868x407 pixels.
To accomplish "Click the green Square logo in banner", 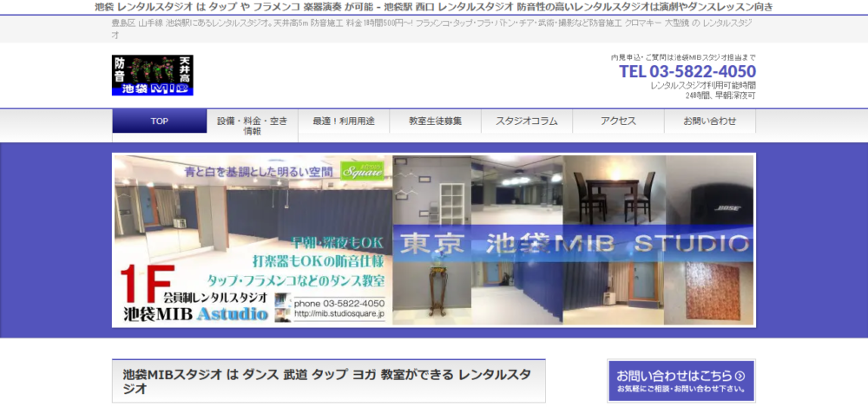I will pos(362,171).
